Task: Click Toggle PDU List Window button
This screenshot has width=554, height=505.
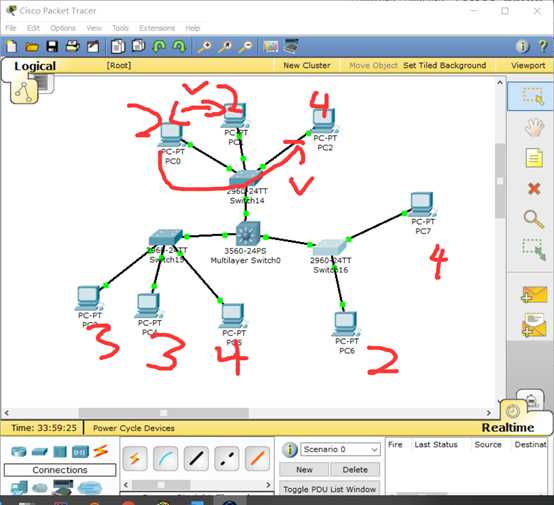Action: pyautogui.click(x=329, y=489)
